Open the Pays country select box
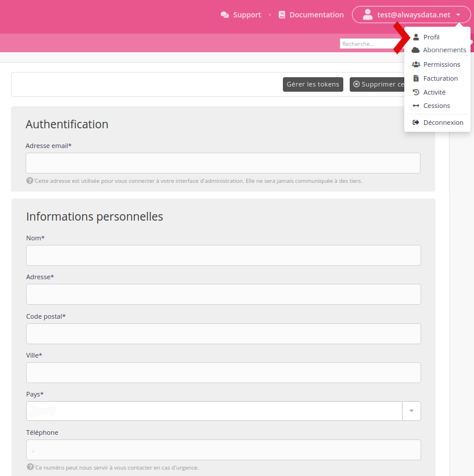474x476 pixels. tap(214, 411)
